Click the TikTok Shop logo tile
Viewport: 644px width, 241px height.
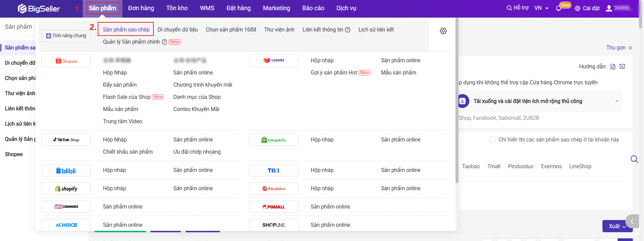click(66, 140)
